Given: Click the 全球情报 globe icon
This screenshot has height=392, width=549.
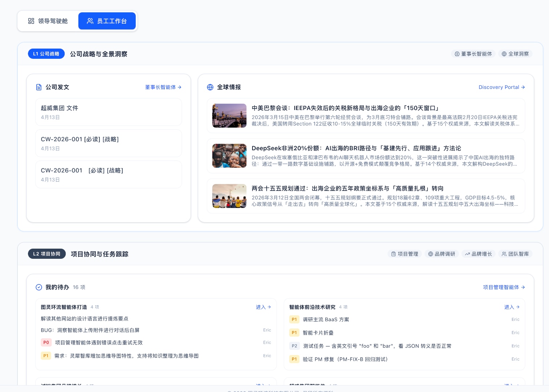Looking at the screenshot, I should [210, 87].
